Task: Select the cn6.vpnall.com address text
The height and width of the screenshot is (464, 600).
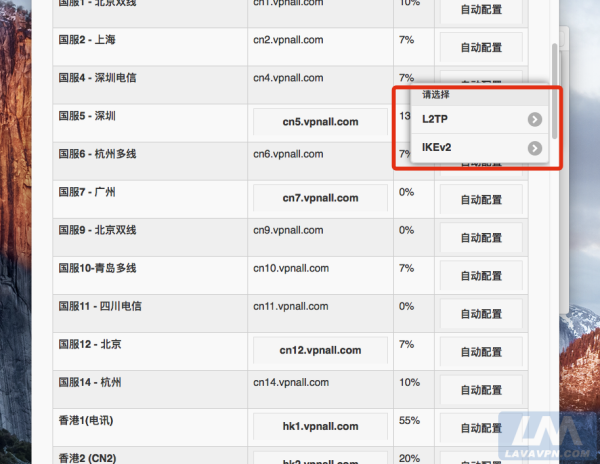Action: pyautogui.click(x=288, y=154)
